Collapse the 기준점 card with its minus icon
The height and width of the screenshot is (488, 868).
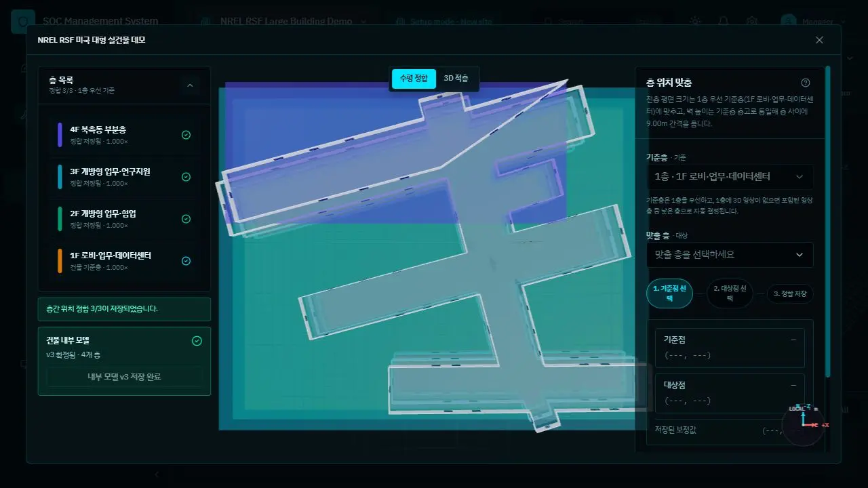tap(793, 340)
